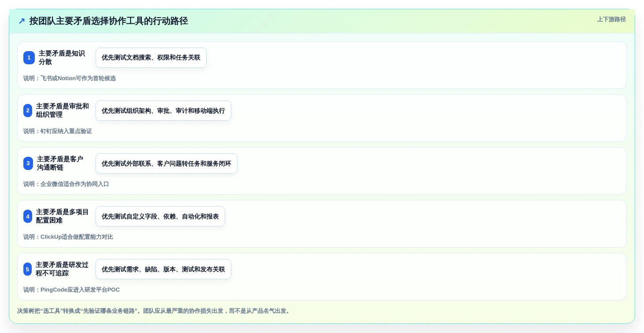Click number badge 2 for 审批和组织管理
The height and width of the screenshot is (333, 644).
(x=28, y=111)
